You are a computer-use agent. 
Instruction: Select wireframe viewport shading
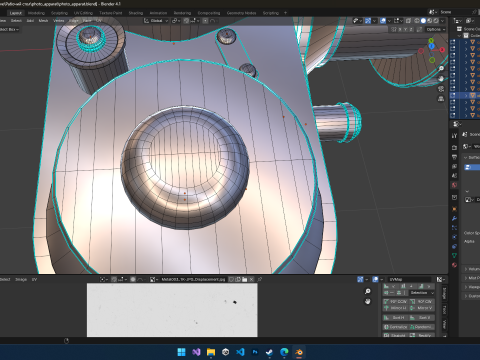click(417, 21)
